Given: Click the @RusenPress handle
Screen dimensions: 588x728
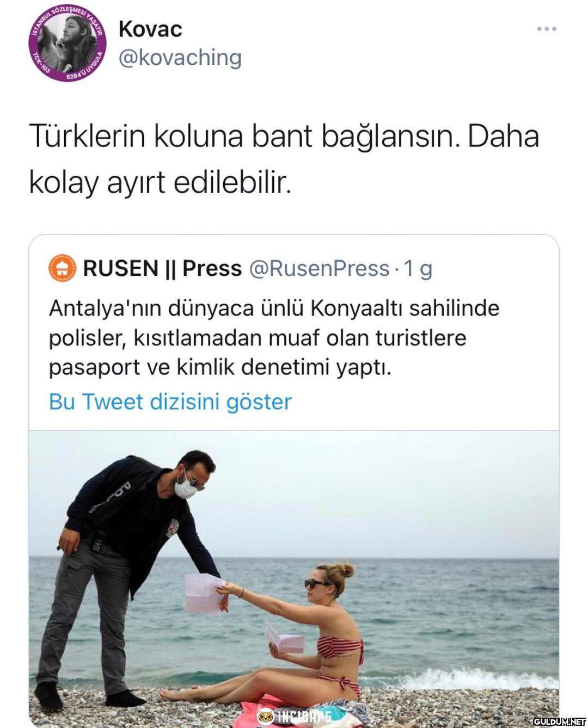Looking at the screenshot, I should point(319,268).
